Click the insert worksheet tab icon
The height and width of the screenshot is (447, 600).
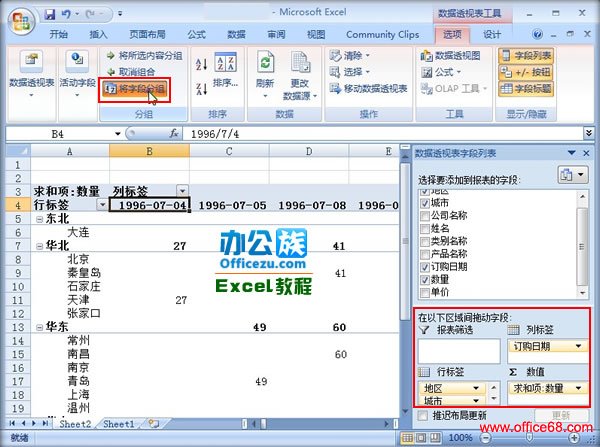153,424
